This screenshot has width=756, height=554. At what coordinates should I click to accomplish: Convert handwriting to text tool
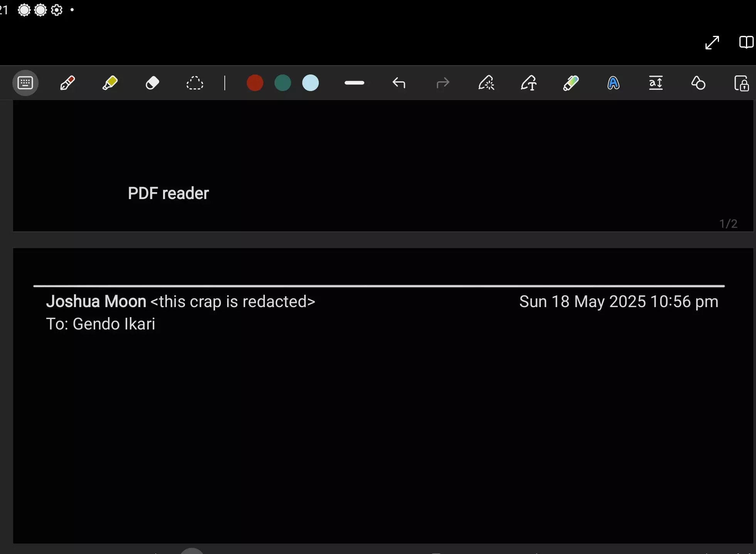click(x=529, y=83)
